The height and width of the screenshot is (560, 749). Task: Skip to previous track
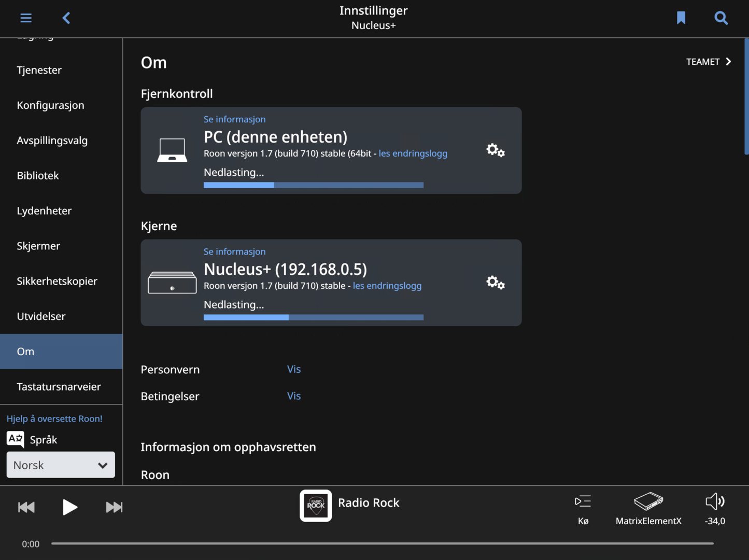pyautogui.click(x=26, y=507)
